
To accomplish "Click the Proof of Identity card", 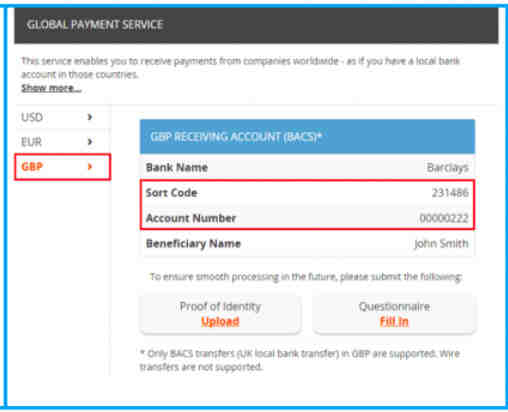I will (x=220, y=313).
